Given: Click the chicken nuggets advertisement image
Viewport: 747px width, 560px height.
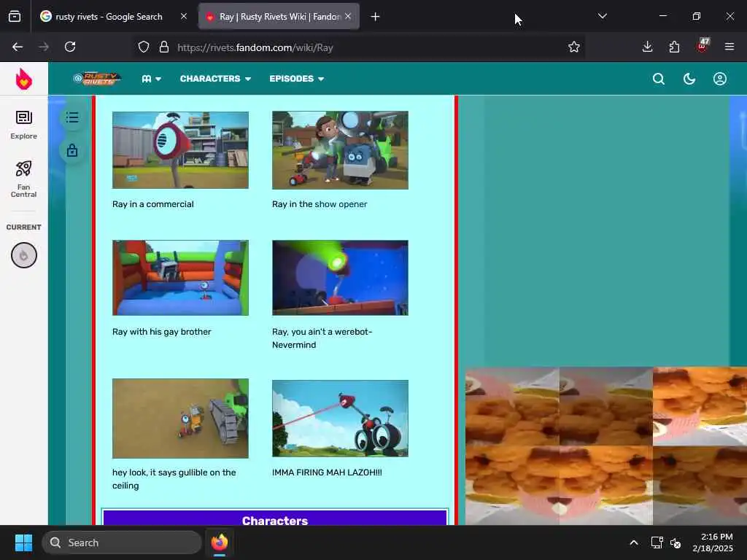Looking at the screenshot, I should (x=606, y=446).
